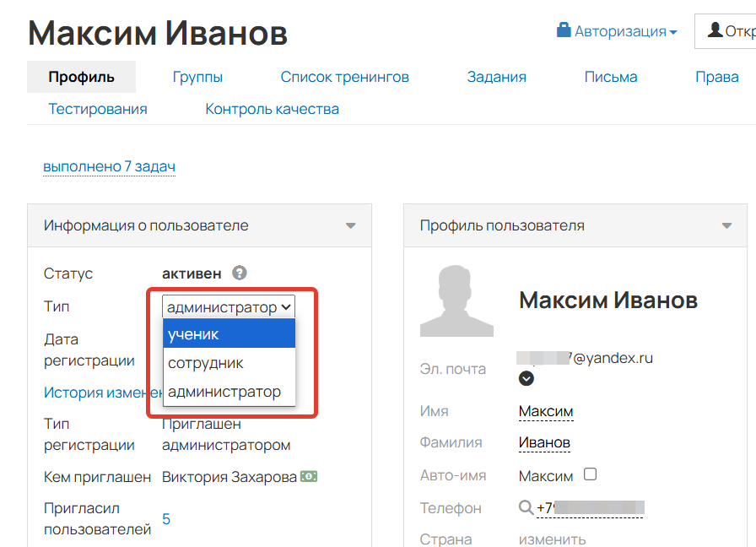Click the black chevron icon under the email
The image size is (756, 547).
[x=526, y=378]
